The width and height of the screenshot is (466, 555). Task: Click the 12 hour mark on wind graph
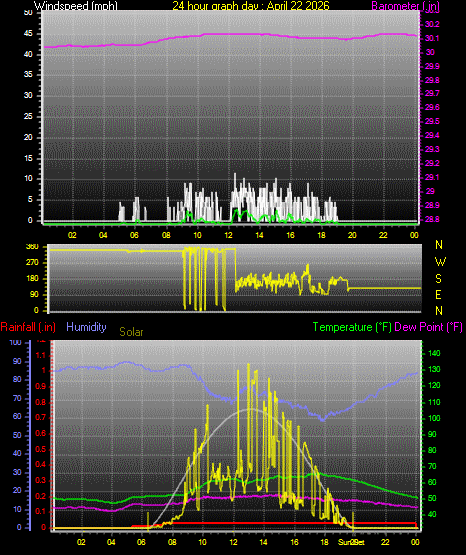click(x=228, y=235)
